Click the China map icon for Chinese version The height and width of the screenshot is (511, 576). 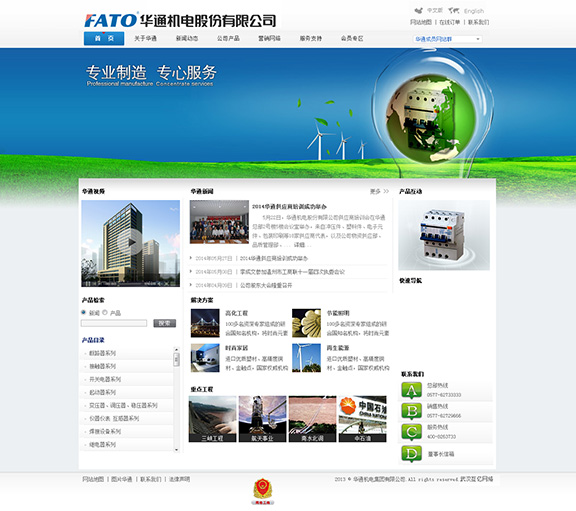(x=418, y=11)
